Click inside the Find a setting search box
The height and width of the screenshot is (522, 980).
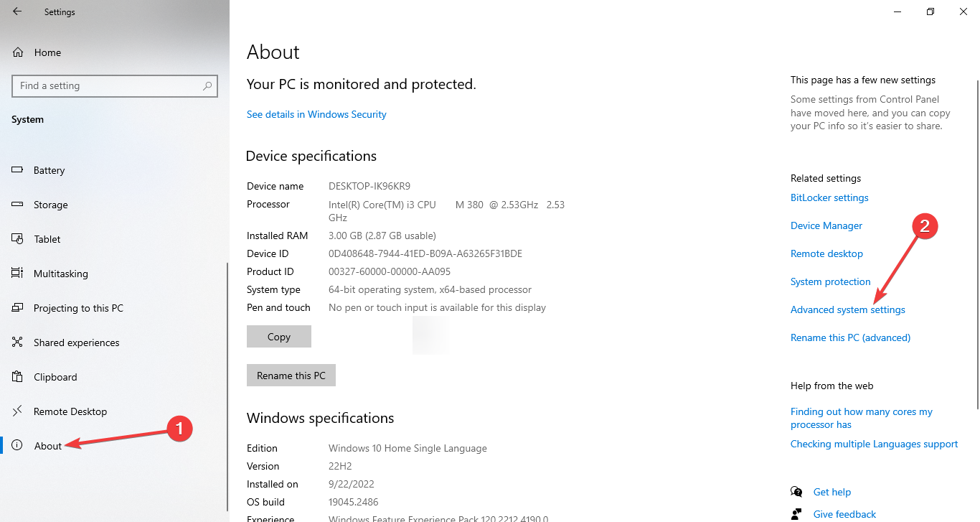115,85
